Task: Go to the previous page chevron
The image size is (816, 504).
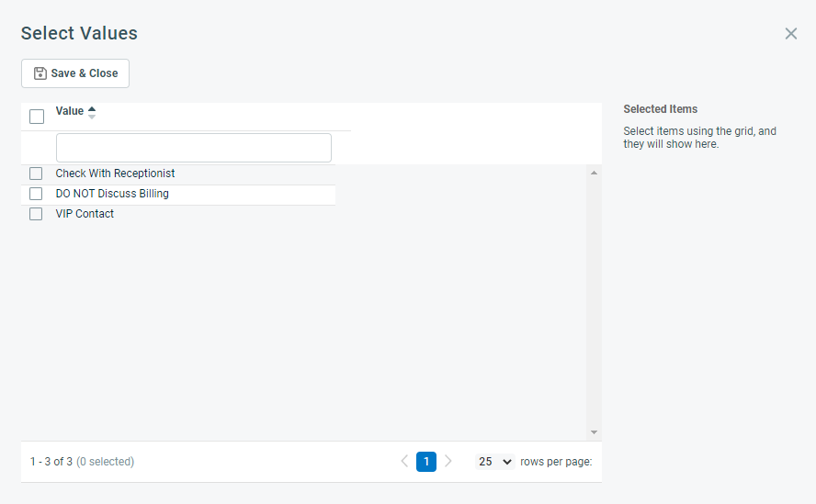Action: [404, 462]
